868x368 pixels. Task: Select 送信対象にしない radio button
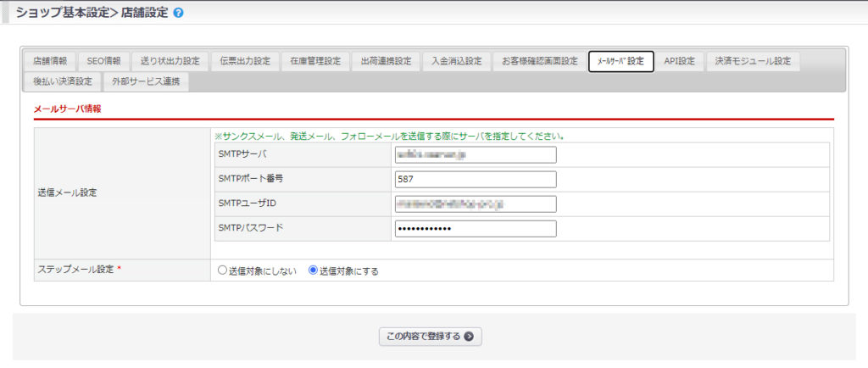click(x=223, y=270)
